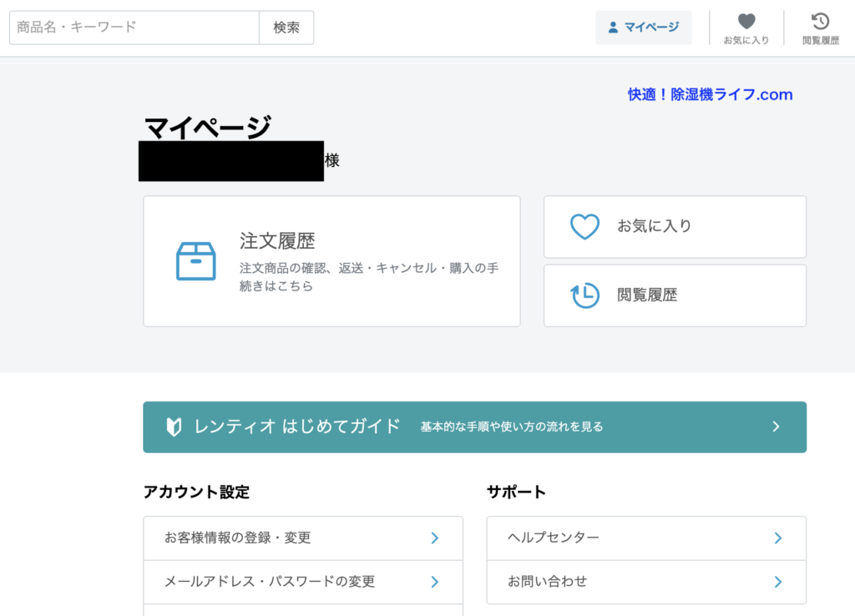The width and height of the screenshot is (855, 616).
Task: Click the outlined heart icon in お気に入り card
Action: 584,227
